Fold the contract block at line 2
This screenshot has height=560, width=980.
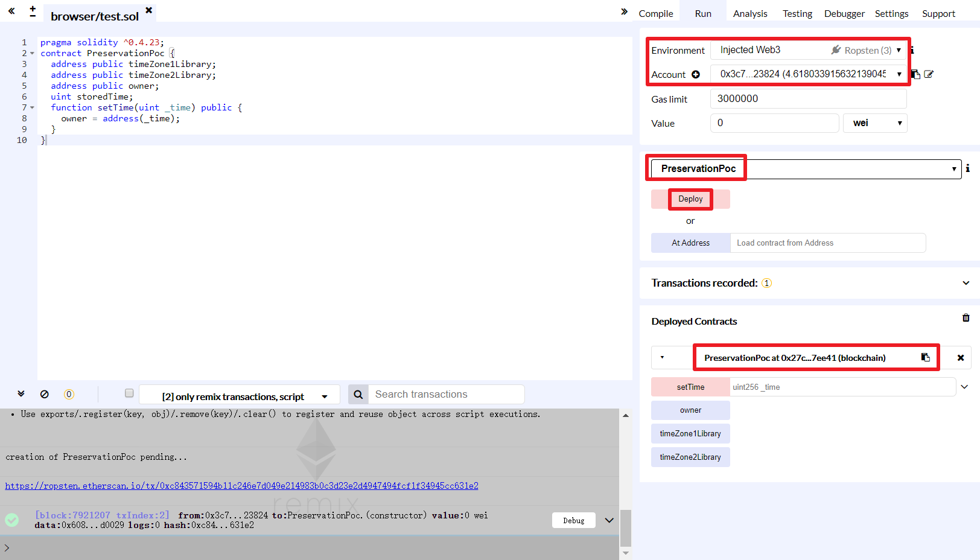tap(32, 53)
